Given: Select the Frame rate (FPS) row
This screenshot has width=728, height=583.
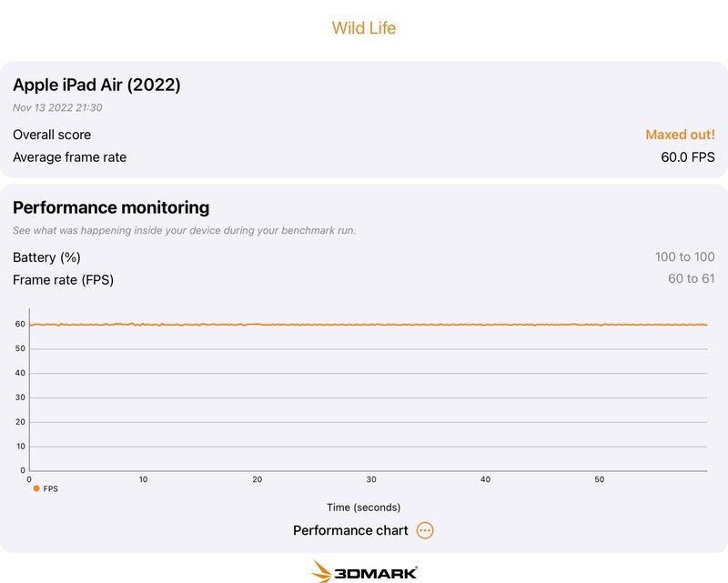Looking at the screenshot, I should [x=64, y=279].
